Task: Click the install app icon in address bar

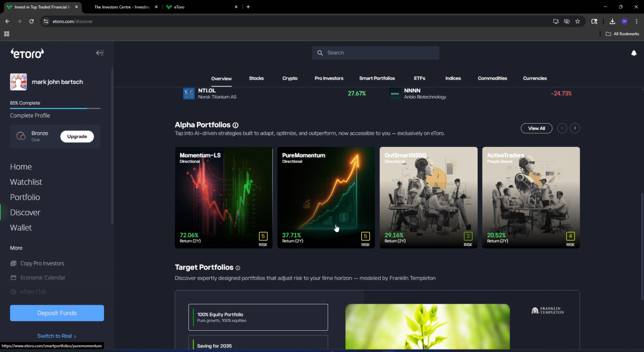Action: [x=556, y=21]
